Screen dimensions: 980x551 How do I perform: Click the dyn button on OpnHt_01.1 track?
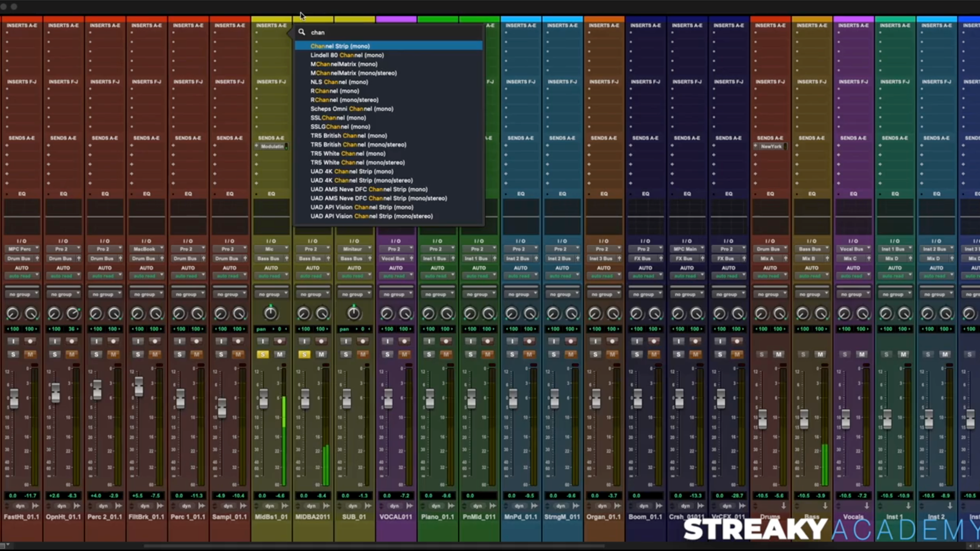click(61, 506)
